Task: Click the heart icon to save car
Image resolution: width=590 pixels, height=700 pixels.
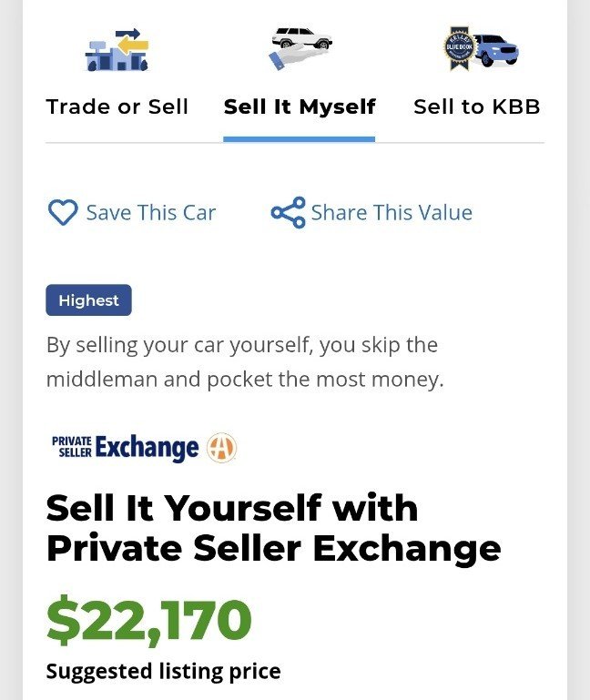Action: (63, 212)
